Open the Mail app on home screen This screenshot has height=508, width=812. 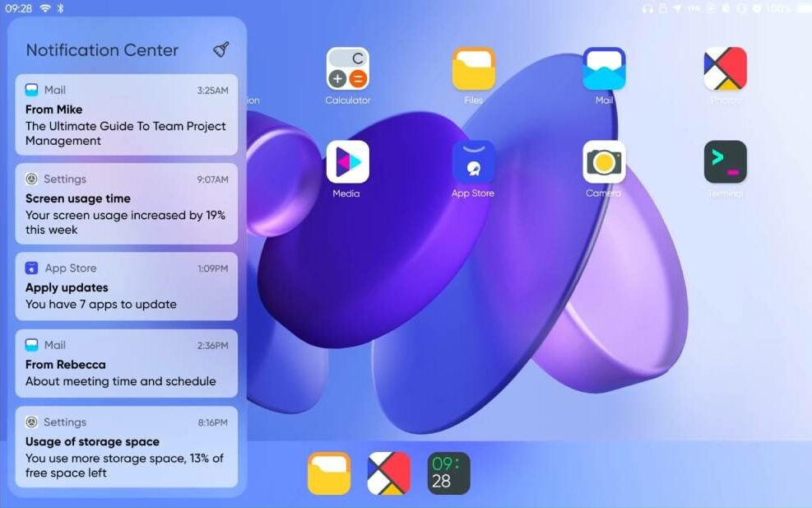604,69
